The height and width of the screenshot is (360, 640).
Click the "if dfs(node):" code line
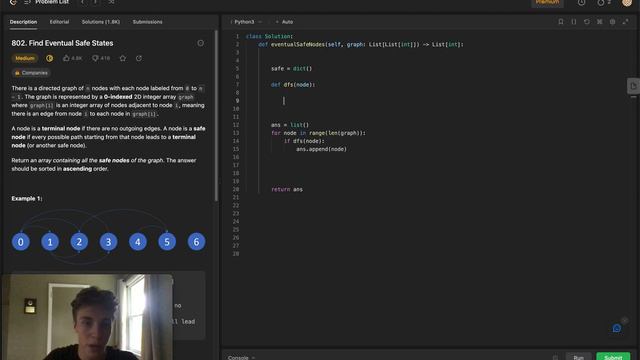pyautogui.click(x=304, y=141)
